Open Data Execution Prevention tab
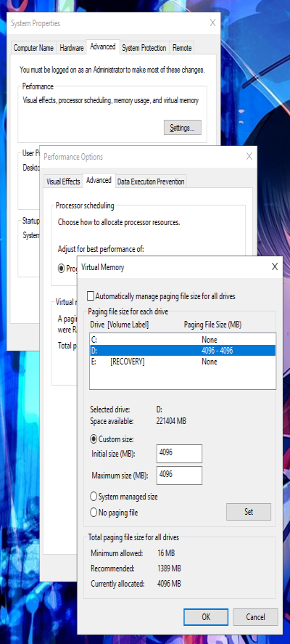The width and height of the screenshot is (290, 644). pos(151,182)
